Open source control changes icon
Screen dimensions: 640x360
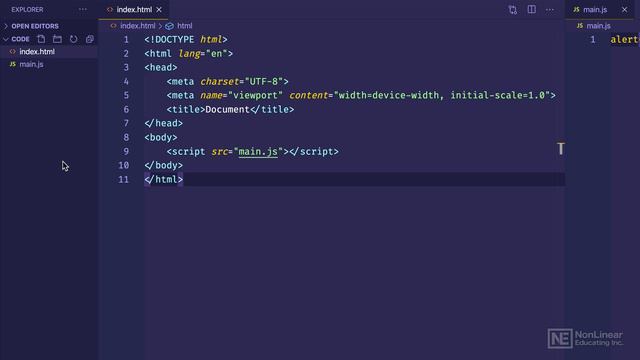point(513,9)
